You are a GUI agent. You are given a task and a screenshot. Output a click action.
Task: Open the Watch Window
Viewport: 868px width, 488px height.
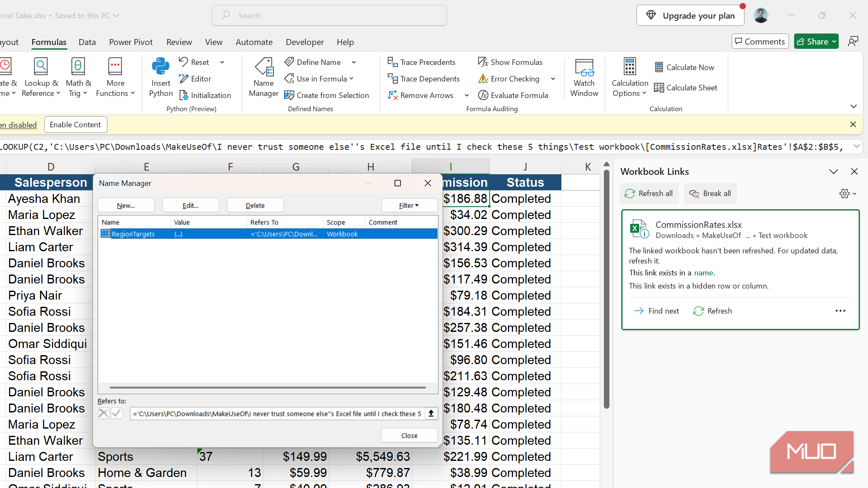[x=584, y=77]
